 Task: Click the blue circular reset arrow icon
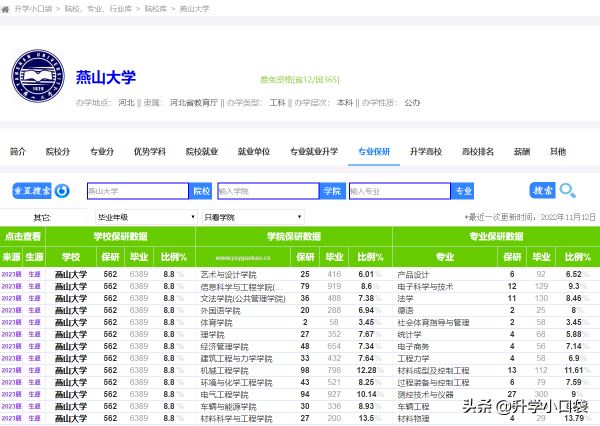[62, 191]
